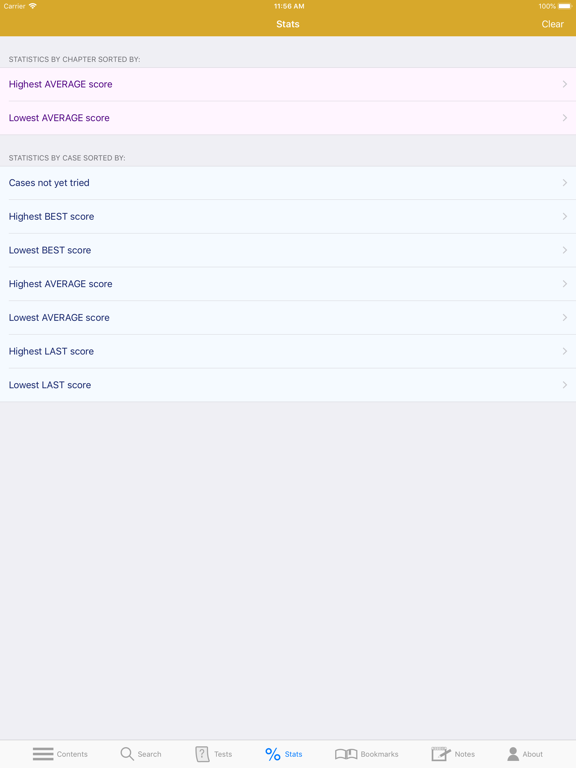
Task: Tap the Carrier label in status bar
Action: click(x=14, y=6)
